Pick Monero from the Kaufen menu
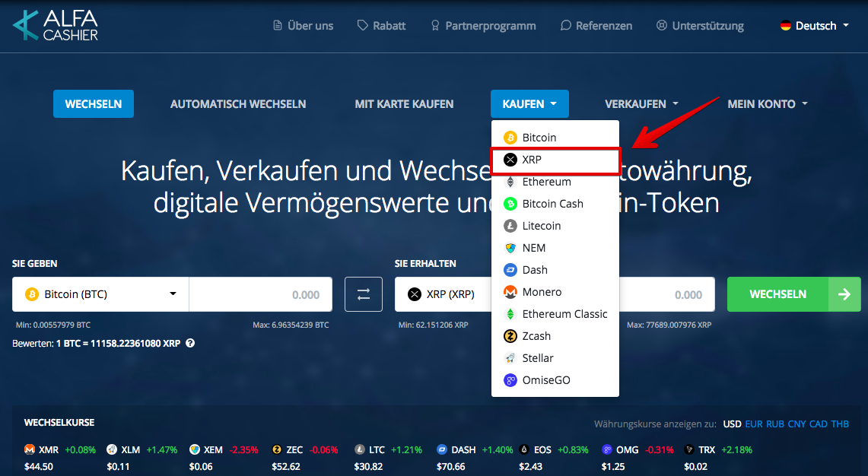Image resolution: width=868 pixels, height=476 pixels. click(555, 292)
